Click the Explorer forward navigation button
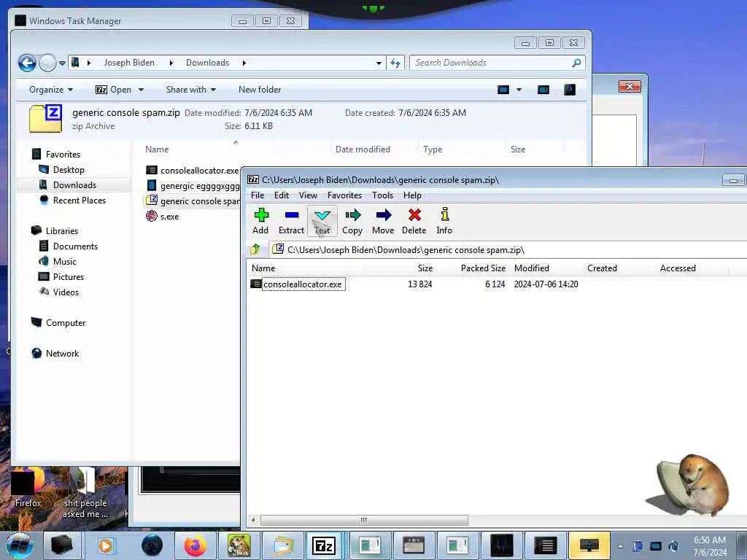The image size is (747, 560). (47, 63)
